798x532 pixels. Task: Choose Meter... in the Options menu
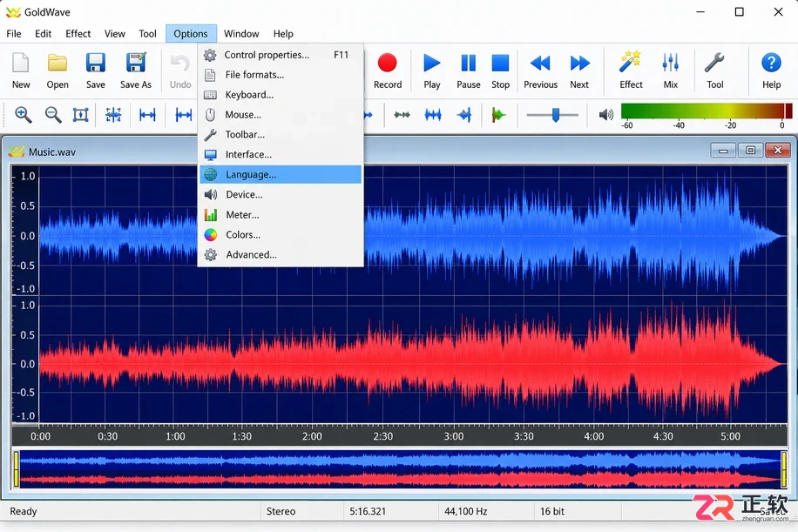click(281, 215)
